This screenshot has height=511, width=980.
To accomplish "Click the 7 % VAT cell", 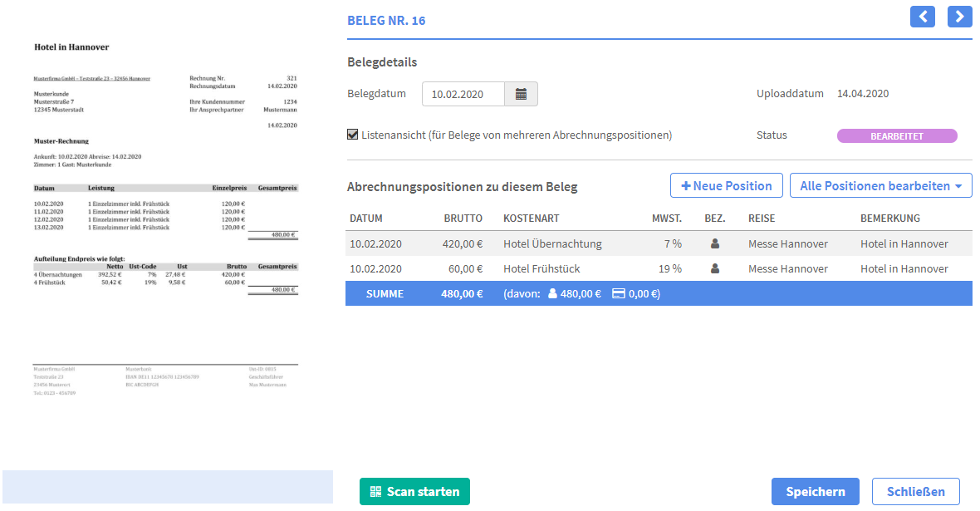I will [x=673, y=244].
